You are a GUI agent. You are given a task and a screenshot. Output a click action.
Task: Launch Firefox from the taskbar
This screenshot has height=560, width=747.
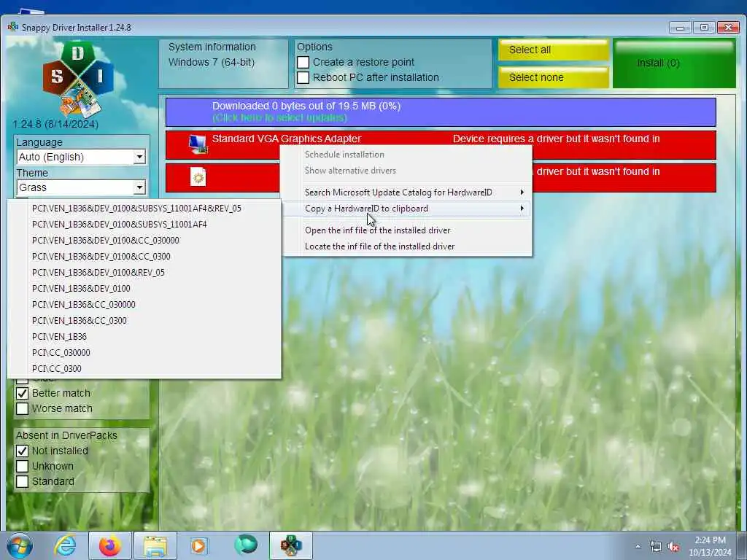coord(110,545)
